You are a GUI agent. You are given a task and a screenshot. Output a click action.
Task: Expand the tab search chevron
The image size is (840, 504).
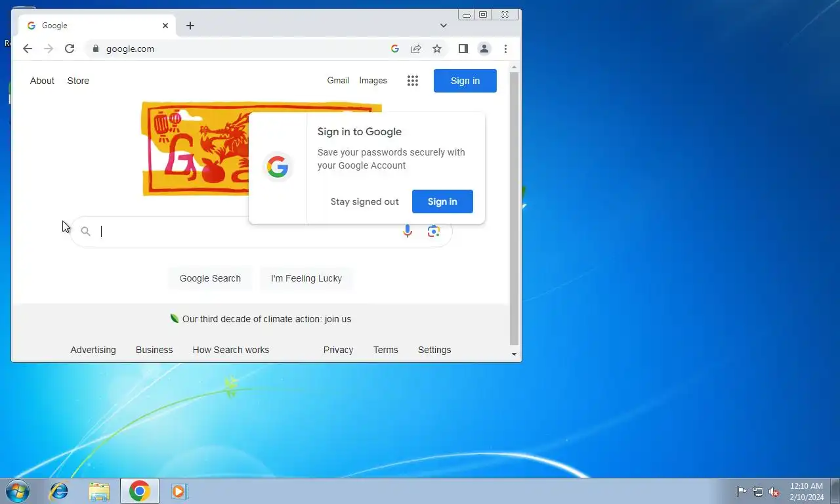(x=444, y=26)
